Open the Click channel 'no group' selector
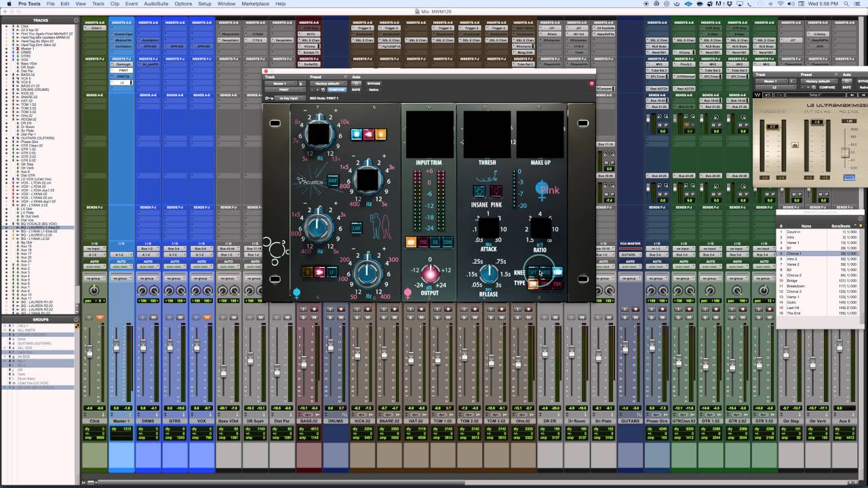 [94, 279]
